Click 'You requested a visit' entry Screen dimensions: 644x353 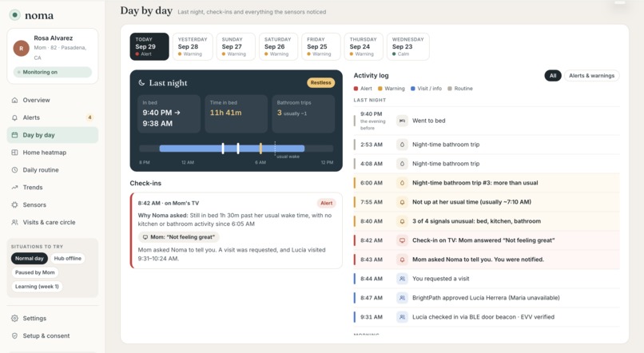487,279
